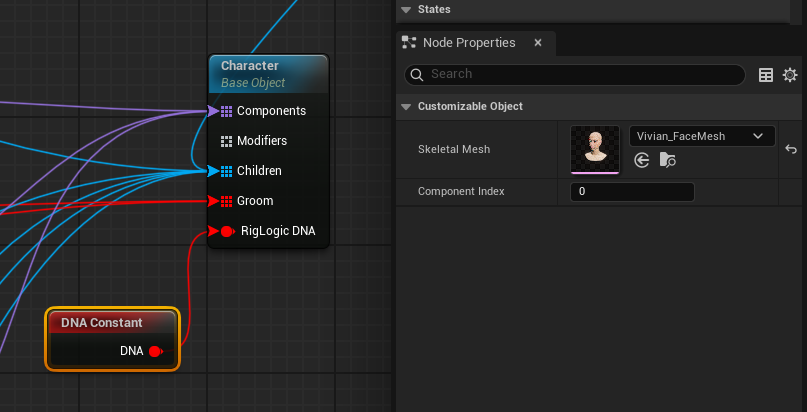Viewport: 807px width, 412px height.
Task: Click the Modifiers pin label
Action: [x=262, y=141]
